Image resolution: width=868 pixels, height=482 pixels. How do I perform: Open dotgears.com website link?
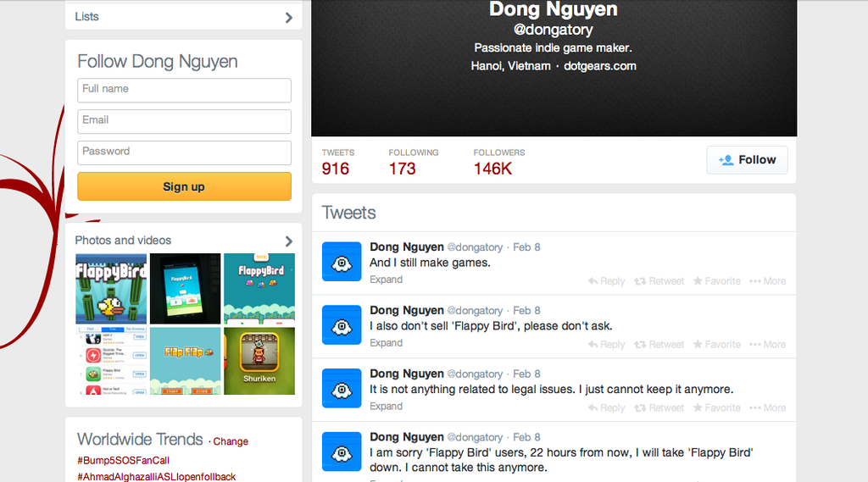600,66
